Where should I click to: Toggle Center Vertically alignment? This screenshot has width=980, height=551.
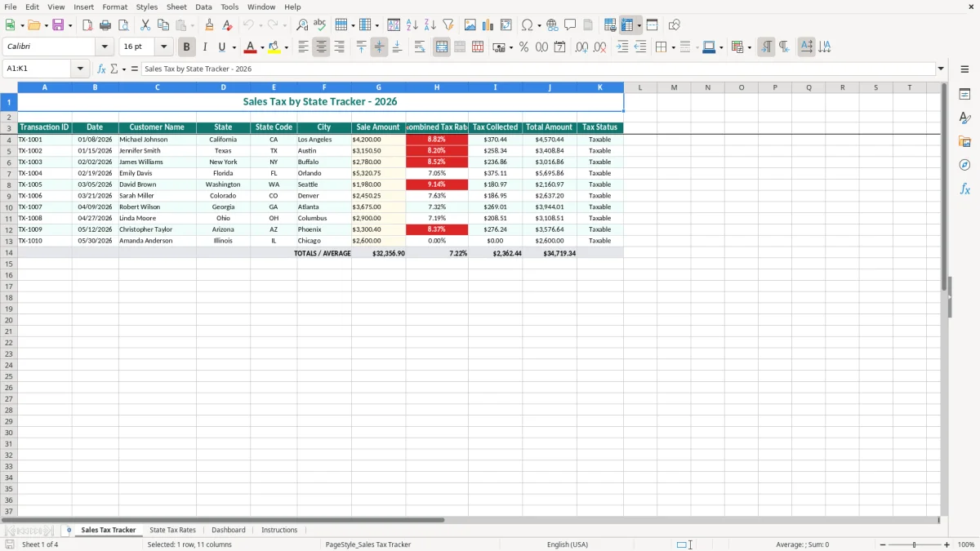pyautogui.click(x=379, y=47)
